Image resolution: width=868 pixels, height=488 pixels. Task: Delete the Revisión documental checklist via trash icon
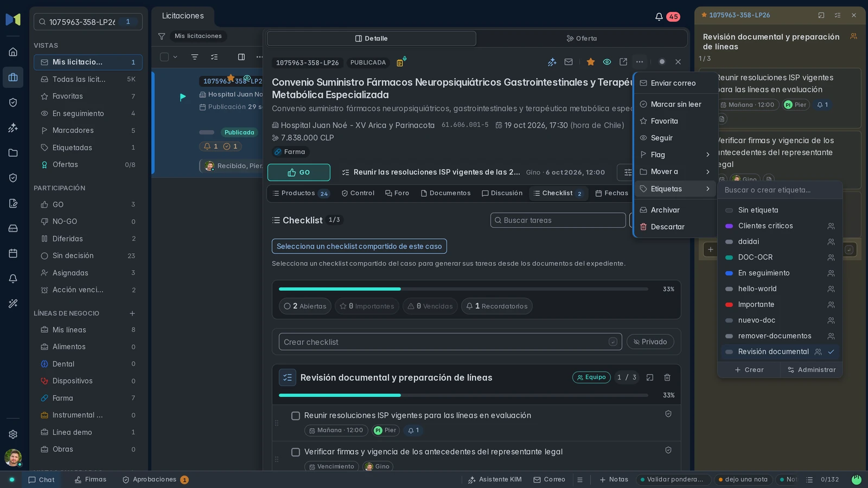(667, 377)
